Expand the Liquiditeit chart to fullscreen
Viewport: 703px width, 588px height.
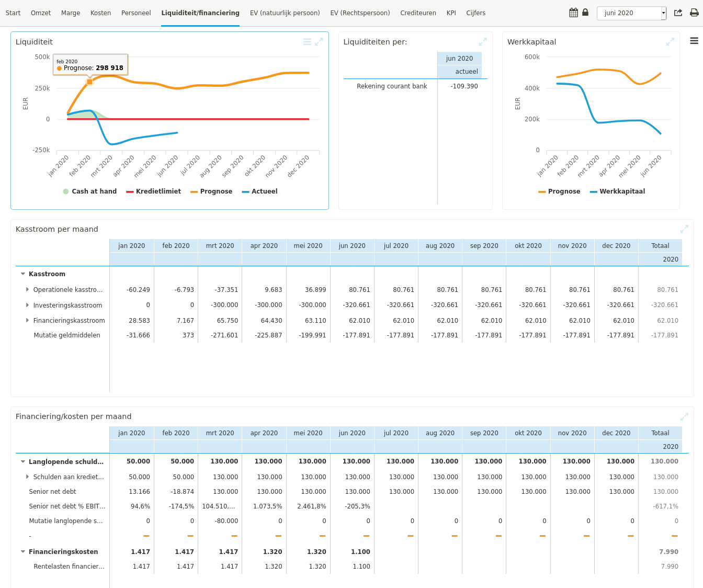(x=319, y=42)
